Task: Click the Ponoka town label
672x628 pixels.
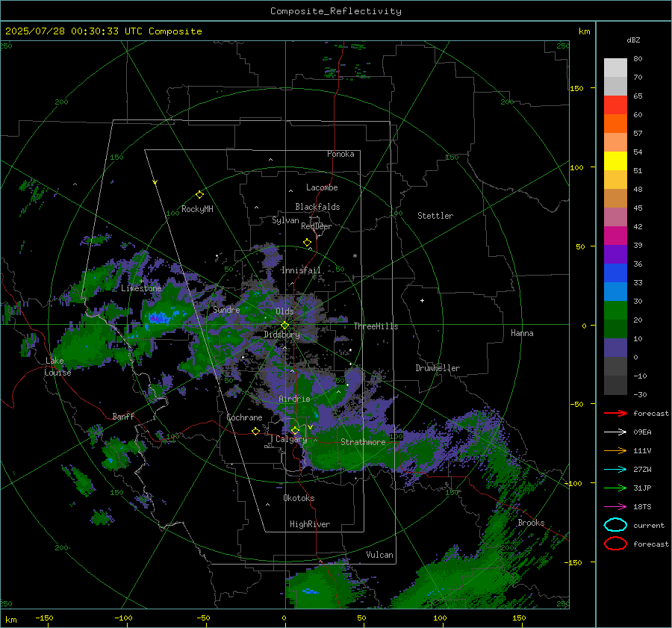Action: [x=340, y=154]
